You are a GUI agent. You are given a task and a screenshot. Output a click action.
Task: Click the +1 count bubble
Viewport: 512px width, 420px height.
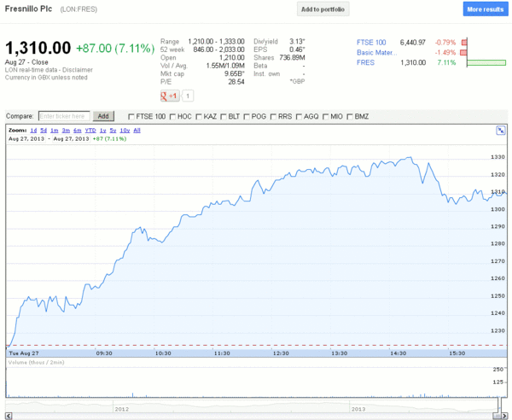(188, 96)
